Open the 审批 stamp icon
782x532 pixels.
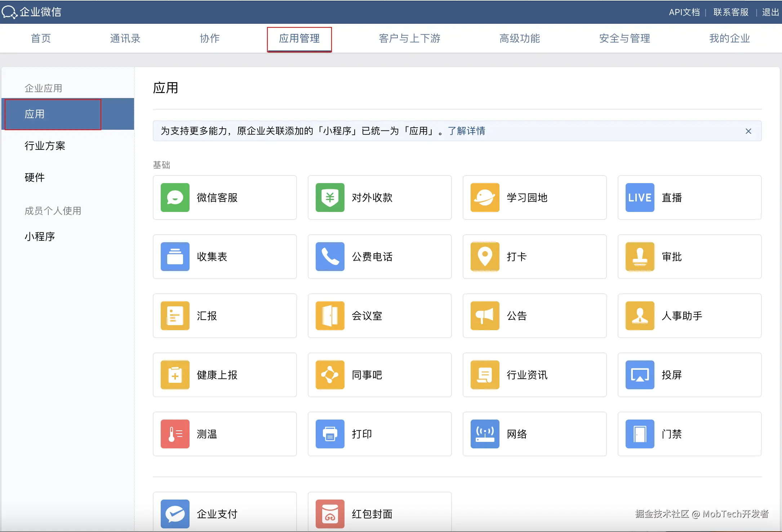[x=640, y=257]
